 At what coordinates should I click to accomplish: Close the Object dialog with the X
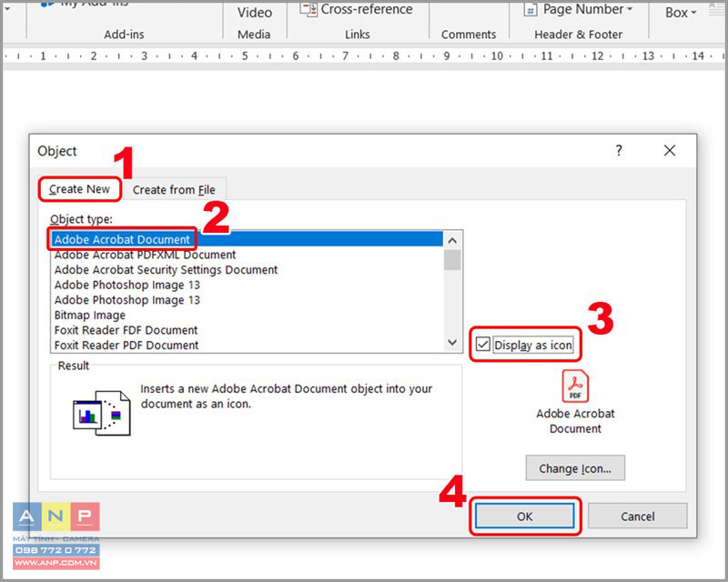point(670,150)
